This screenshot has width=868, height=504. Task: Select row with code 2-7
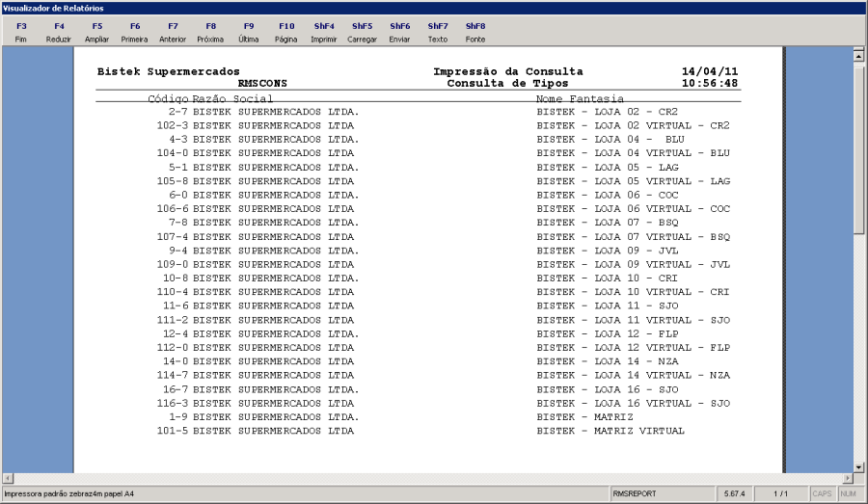tap(423, 112)
